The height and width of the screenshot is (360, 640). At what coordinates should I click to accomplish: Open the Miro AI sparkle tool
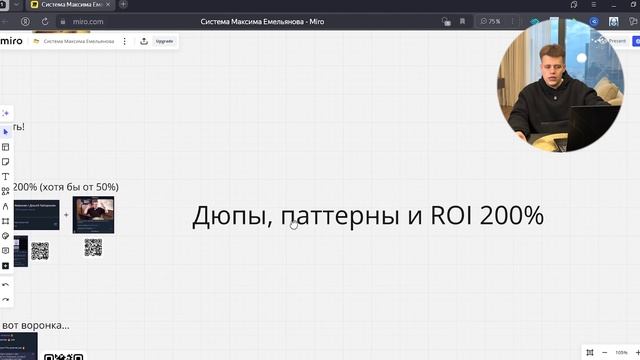click(5, 113)
